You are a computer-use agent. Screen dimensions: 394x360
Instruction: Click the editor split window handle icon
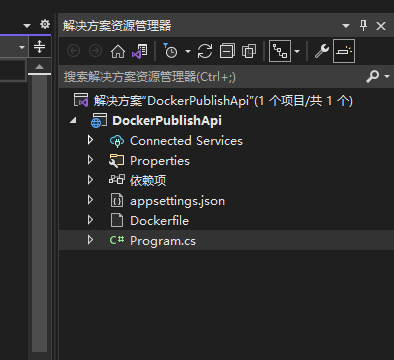click(x=39, y=47)
